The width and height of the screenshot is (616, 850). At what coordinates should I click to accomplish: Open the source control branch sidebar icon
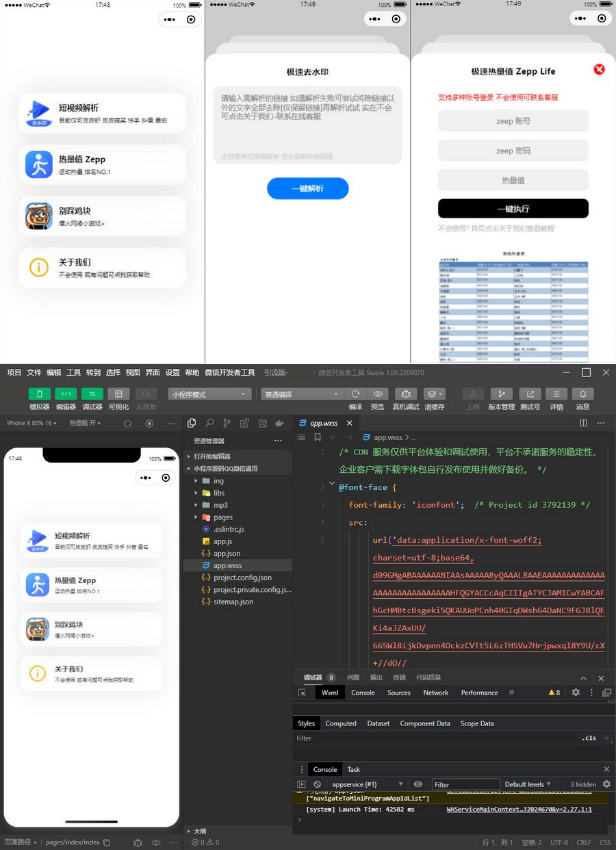pyautogui.click(x=227, y=423)
